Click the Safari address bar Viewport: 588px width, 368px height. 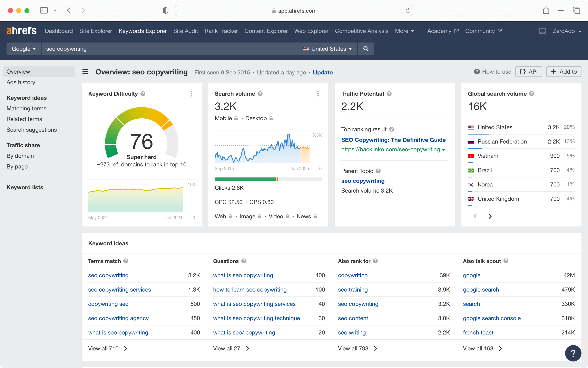(294, 11)
